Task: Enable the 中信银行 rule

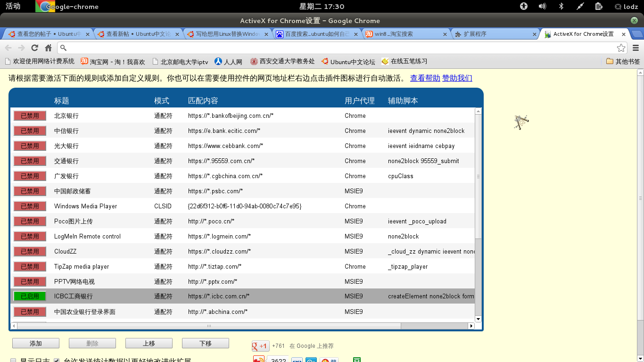Action: click(x=30, y=131)
